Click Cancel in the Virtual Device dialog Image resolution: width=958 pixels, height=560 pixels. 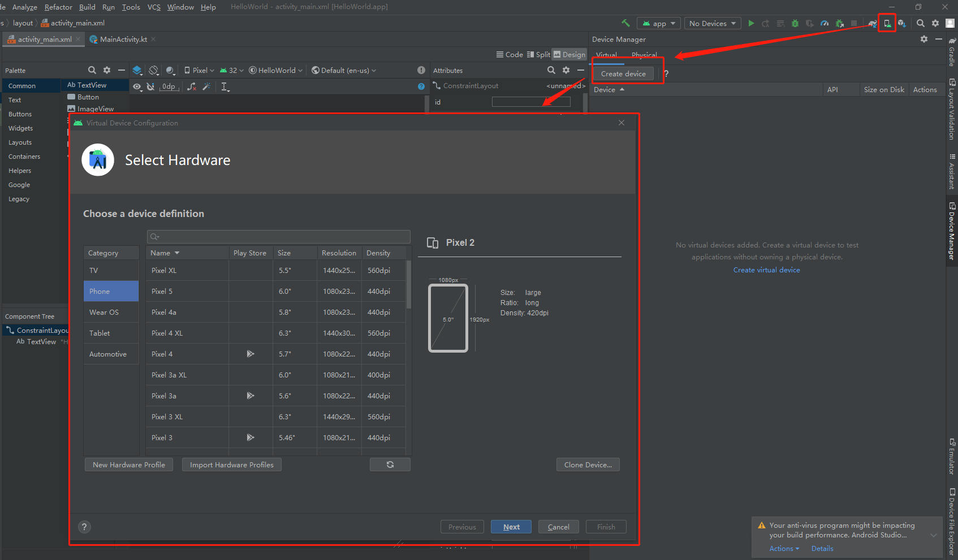pyautogui.click(x=559, y=527)
